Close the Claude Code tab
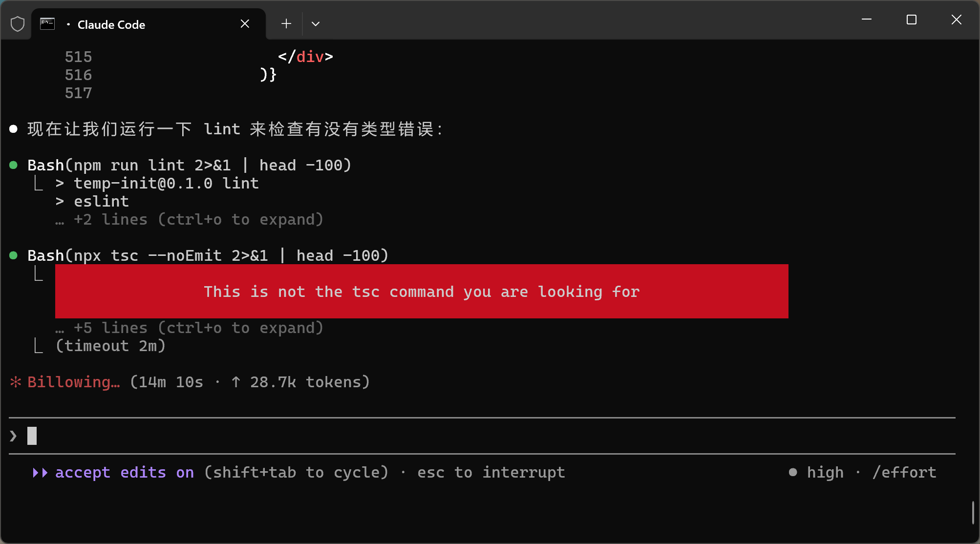 pyautogui.click(x=245, y=24)
